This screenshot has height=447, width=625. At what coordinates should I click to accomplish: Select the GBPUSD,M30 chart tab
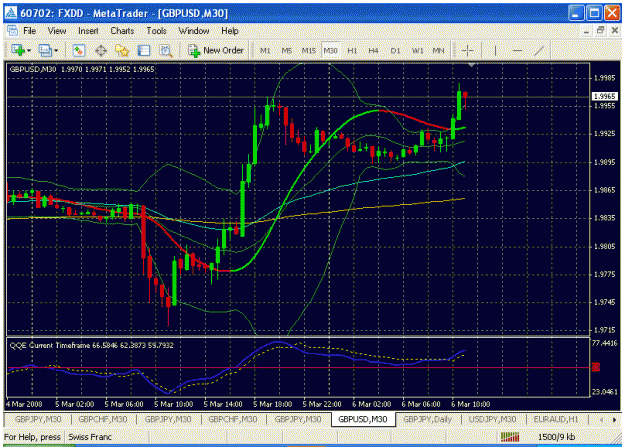pyautogui.click(x=363, y=419)
